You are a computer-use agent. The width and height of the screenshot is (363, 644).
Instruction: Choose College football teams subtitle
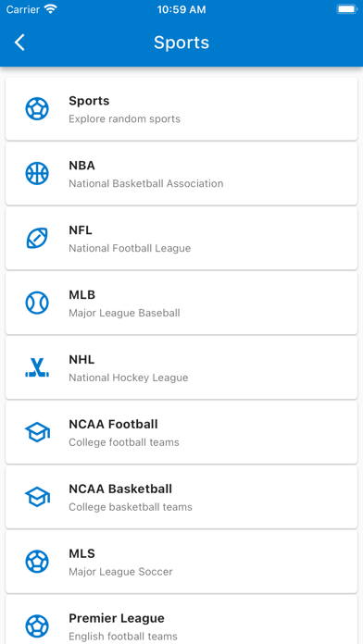(124, 442)
